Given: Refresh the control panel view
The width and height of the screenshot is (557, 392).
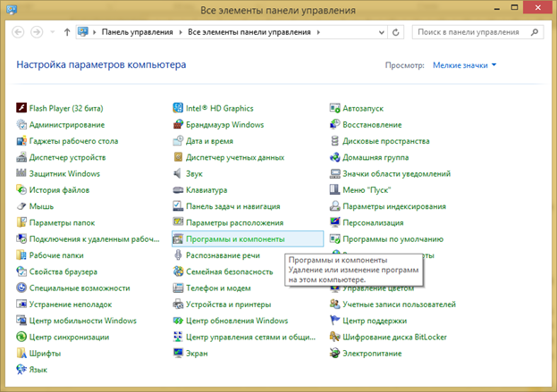Looking at the screenshot, I should [x=395, y=32].
